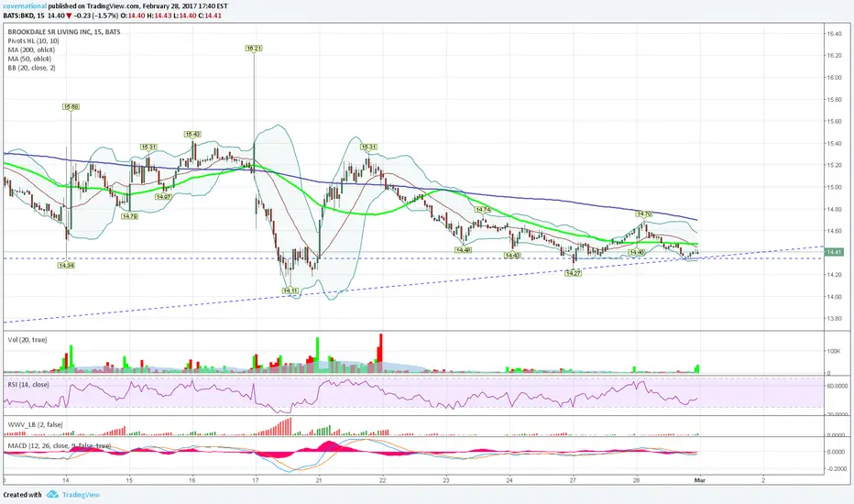Click the 14.00 price axis label
This screenshot has height=504, width=854.
click(x=835, y=297)
